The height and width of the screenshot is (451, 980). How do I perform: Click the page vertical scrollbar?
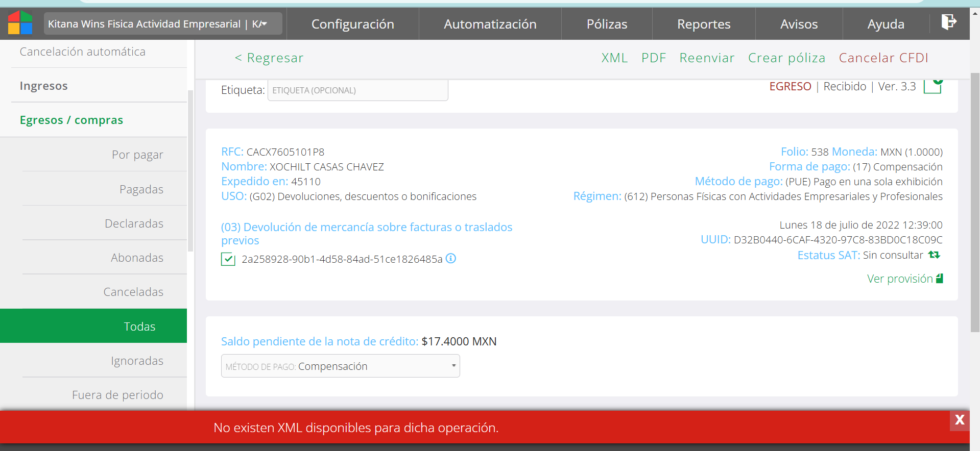tap(974, 204)
